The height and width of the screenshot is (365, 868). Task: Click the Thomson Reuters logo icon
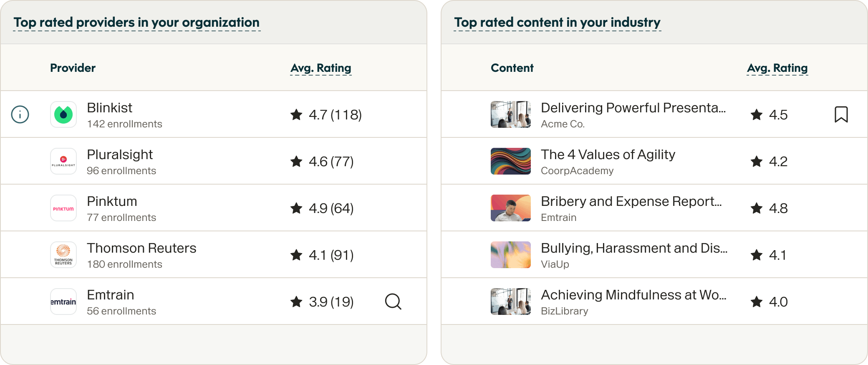63,255
